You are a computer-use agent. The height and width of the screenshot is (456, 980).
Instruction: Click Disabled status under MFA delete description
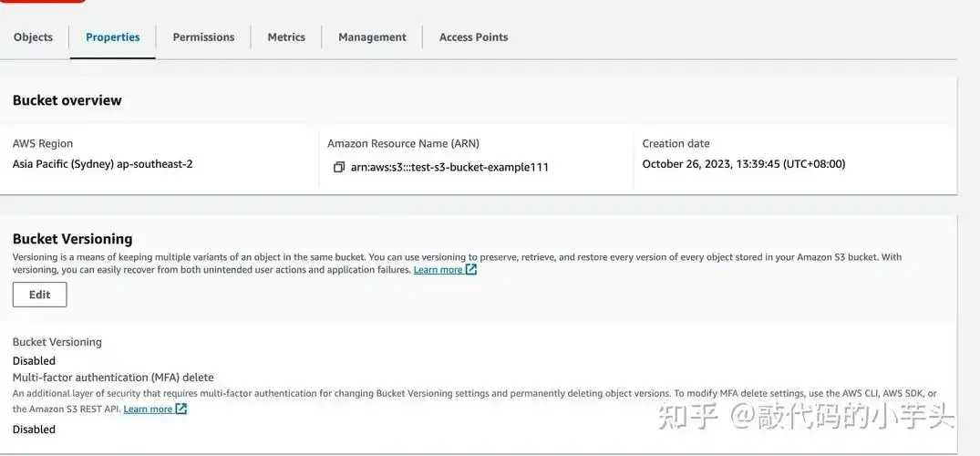tap(34, 430)
